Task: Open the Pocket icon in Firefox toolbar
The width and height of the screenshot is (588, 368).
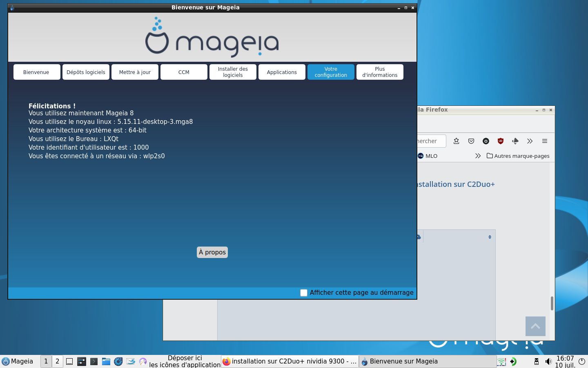Action: pos(471,141)
